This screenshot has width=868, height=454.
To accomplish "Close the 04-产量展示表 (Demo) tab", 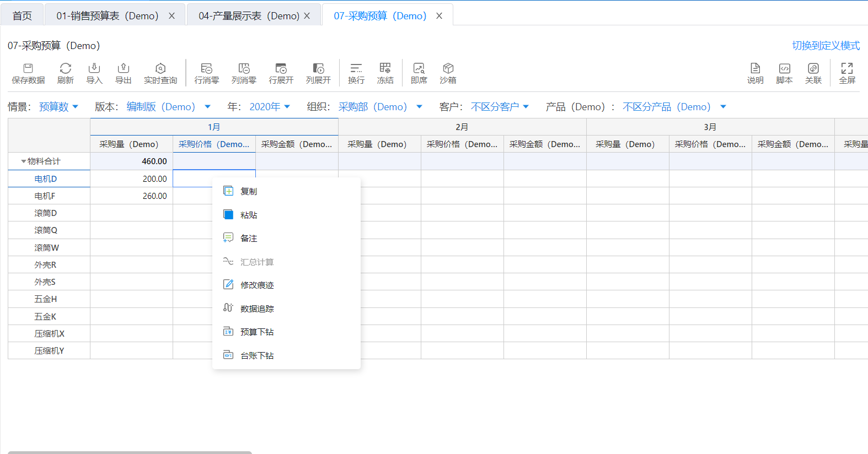I will (x=307, y=16).
